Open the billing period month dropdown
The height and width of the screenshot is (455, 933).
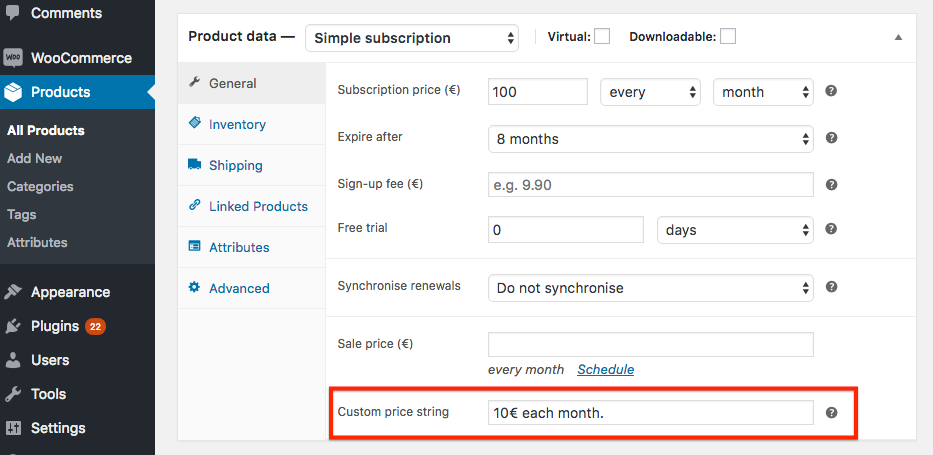(x=763, y=92)
